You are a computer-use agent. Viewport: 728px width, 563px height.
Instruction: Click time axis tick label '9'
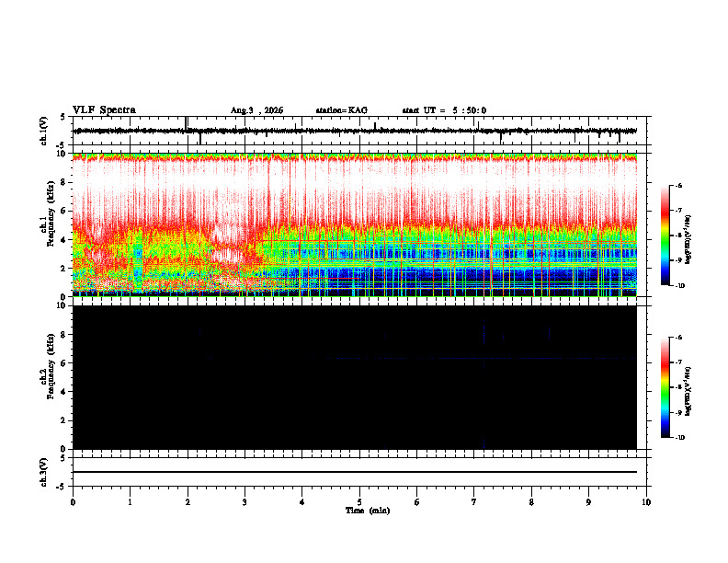point(588,502)
